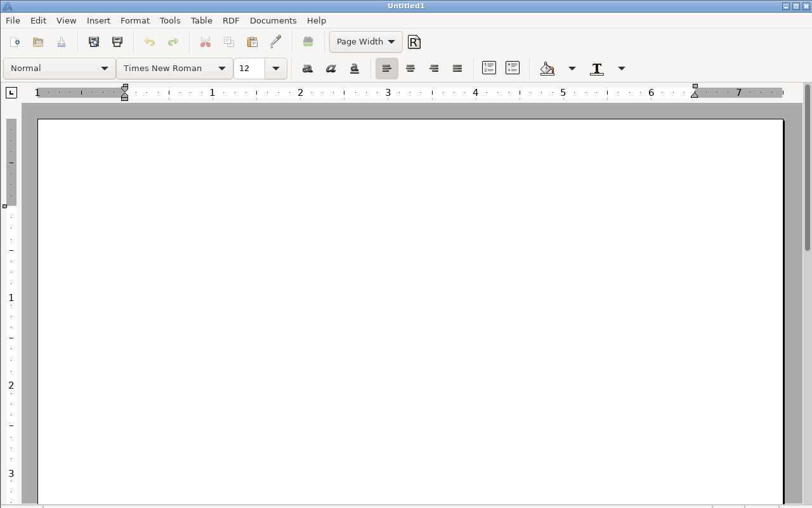
Task: Click the Redo arrow icon
Action: pyautogui.click(x=173, y=42)
